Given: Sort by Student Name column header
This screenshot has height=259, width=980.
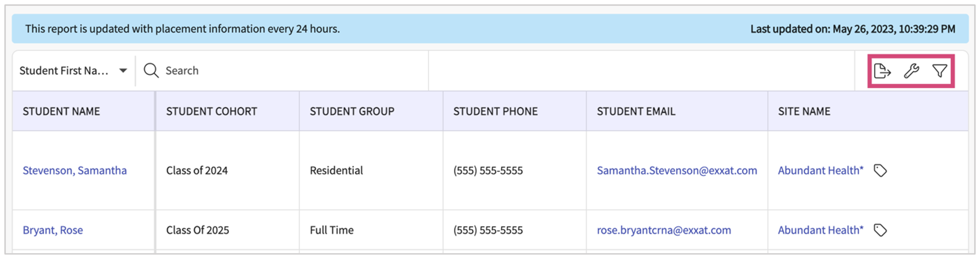Looking at the screenshot, I should tap(61, 111).
